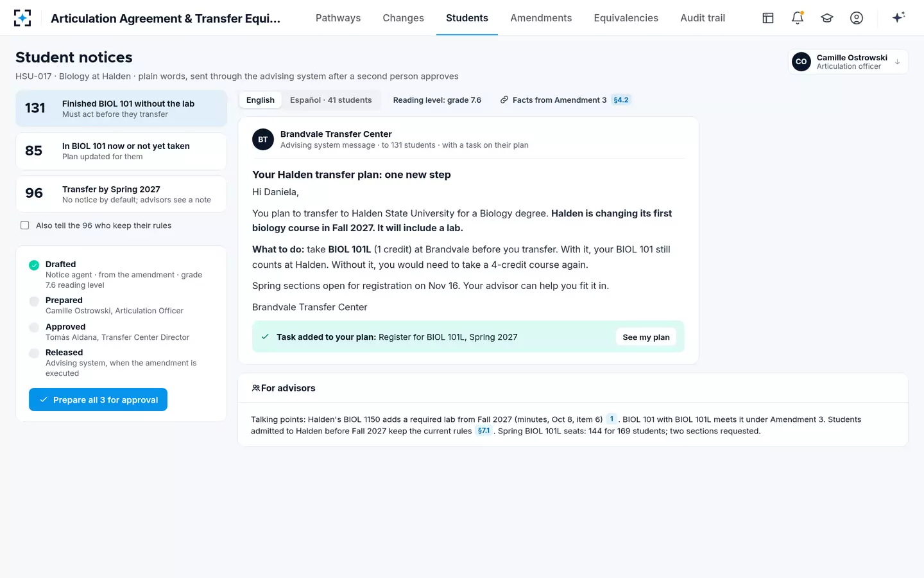Check Also tell the 96 who keep their rules

[25, 225]
